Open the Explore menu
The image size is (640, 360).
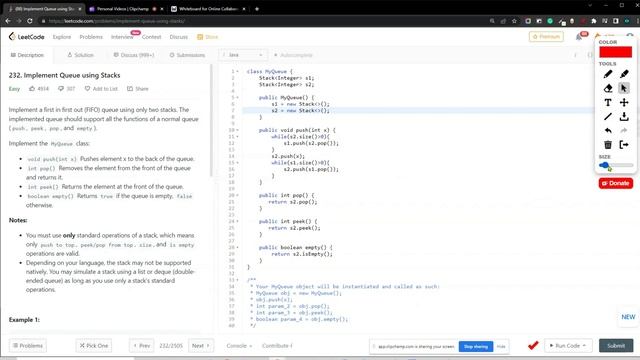(62, 37)
